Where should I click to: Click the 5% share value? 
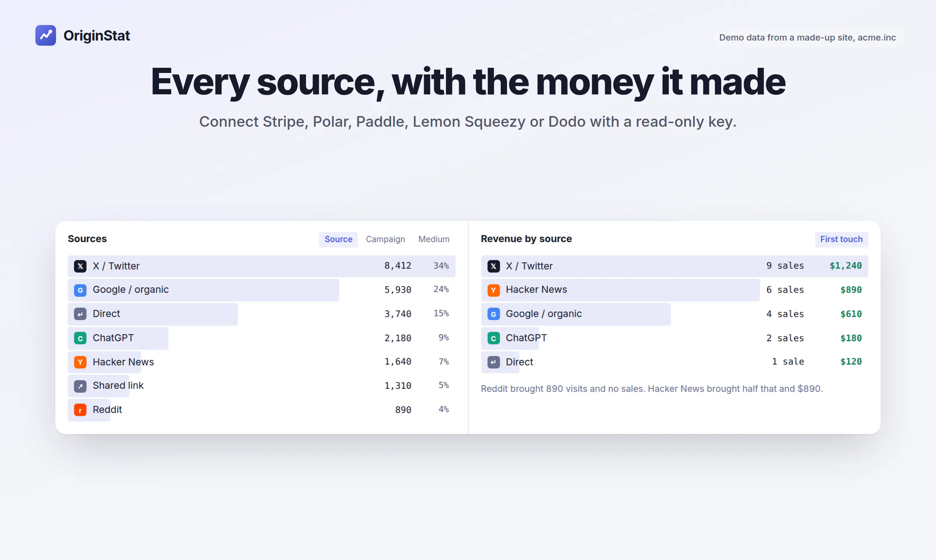(444, 385)
